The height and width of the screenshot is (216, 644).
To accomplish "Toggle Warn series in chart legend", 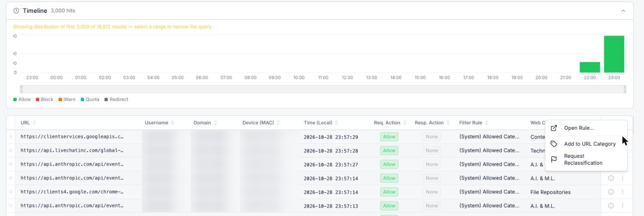I will 67,100.
